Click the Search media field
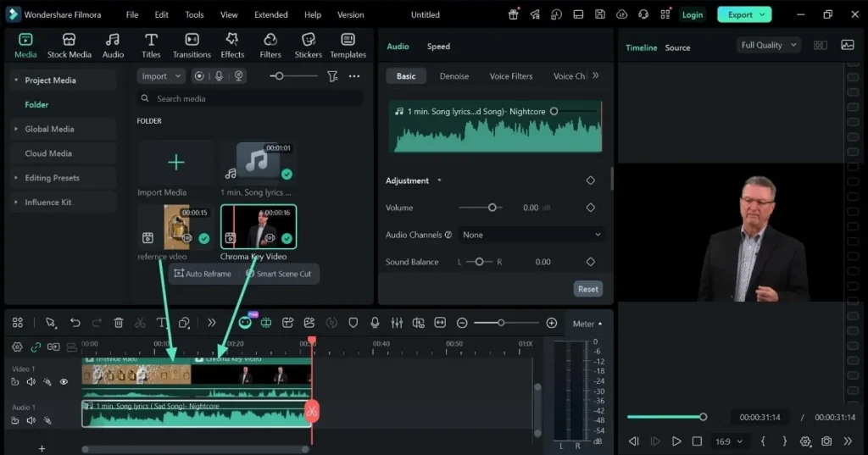Image resolution: width=868 pixels, height=455 pixels. coord(250,98)
